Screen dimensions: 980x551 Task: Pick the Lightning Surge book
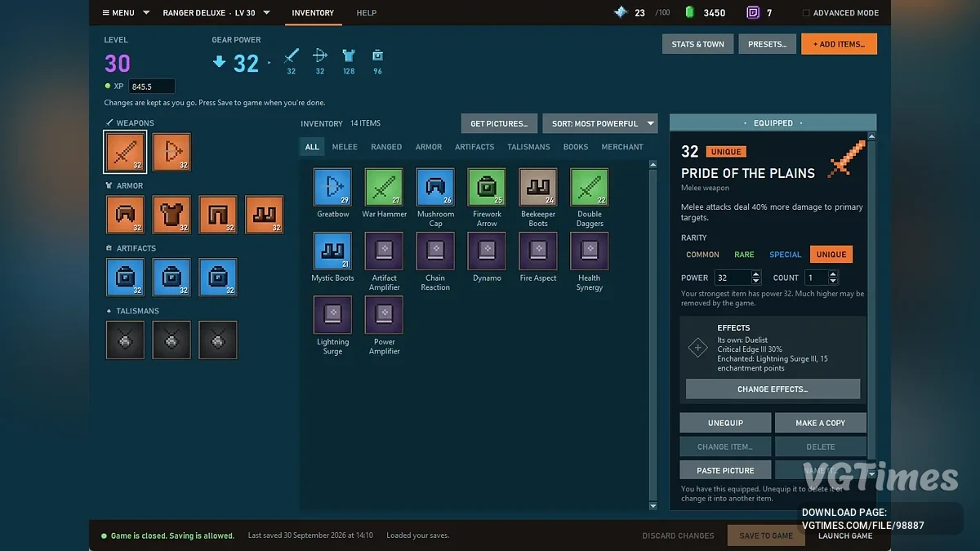(332, 315)
